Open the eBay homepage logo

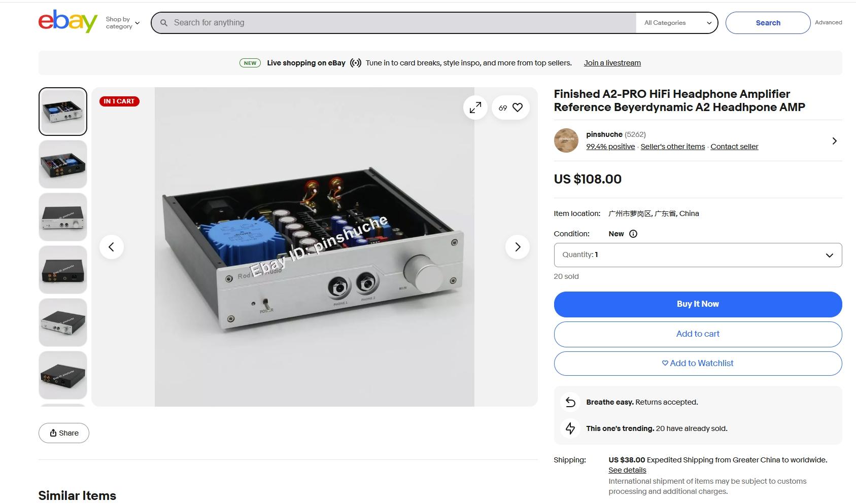[68, 22]
